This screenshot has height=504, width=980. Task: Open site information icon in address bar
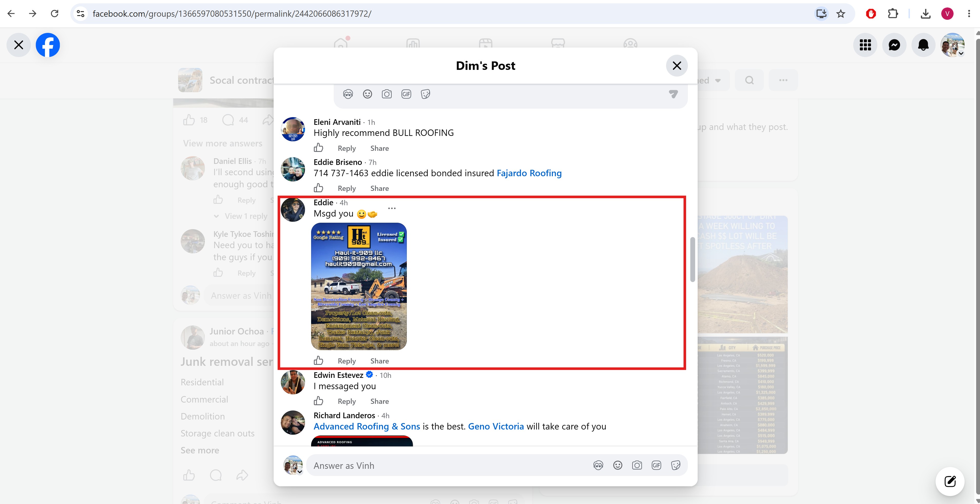point(80,14)
